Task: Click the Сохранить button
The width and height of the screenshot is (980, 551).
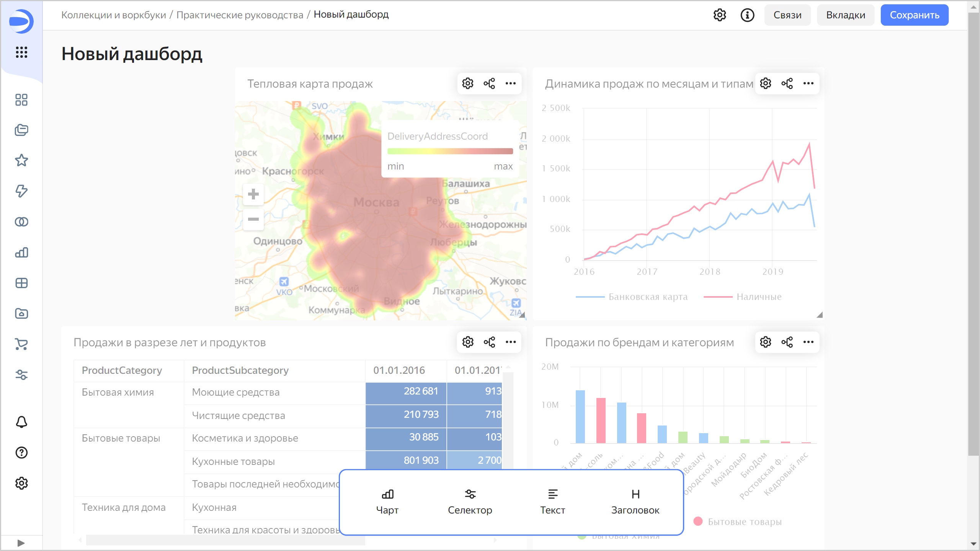Action: (914, 15)
